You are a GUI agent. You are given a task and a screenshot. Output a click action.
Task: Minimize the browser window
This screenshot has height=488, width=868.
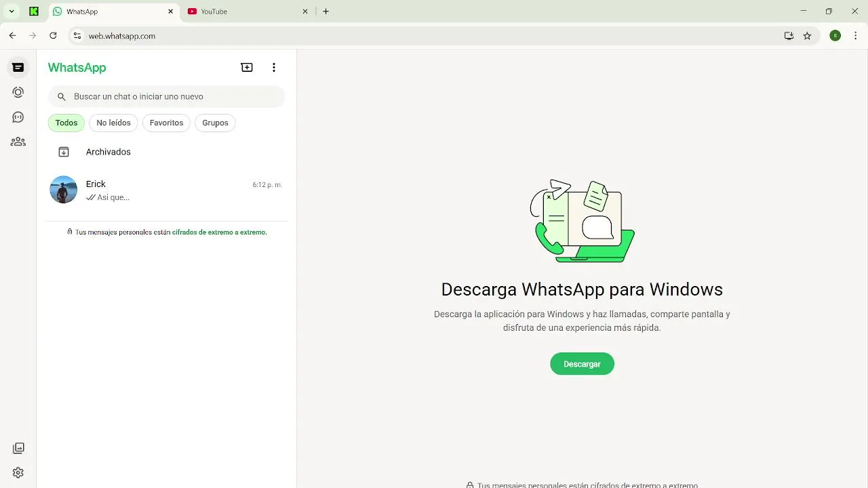(804, 12)
